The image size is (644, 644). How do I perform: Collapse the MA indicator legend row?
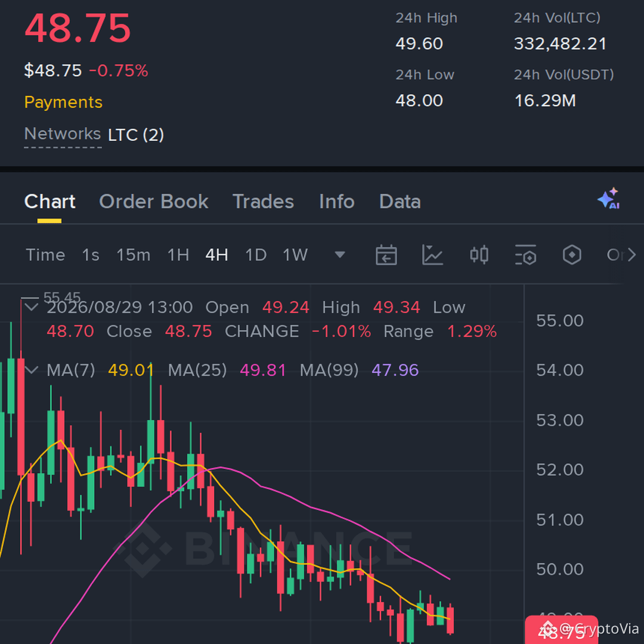[x=31, y=370]
